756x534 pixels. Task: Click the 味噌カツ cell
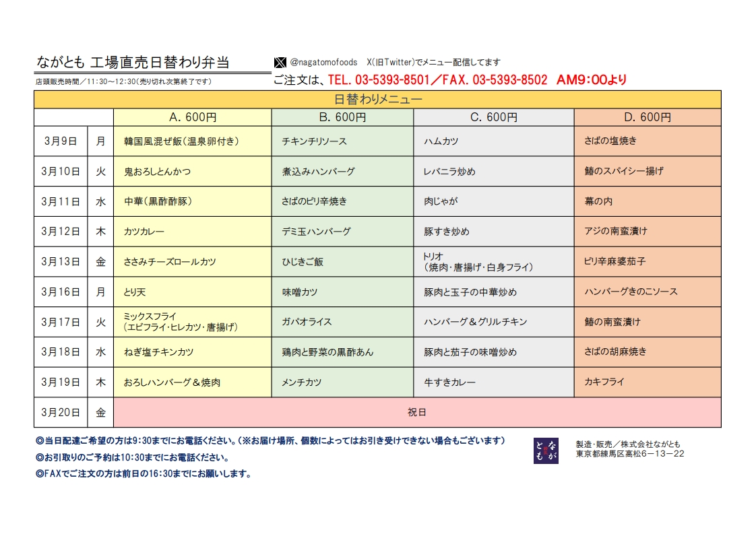[342, 292]
